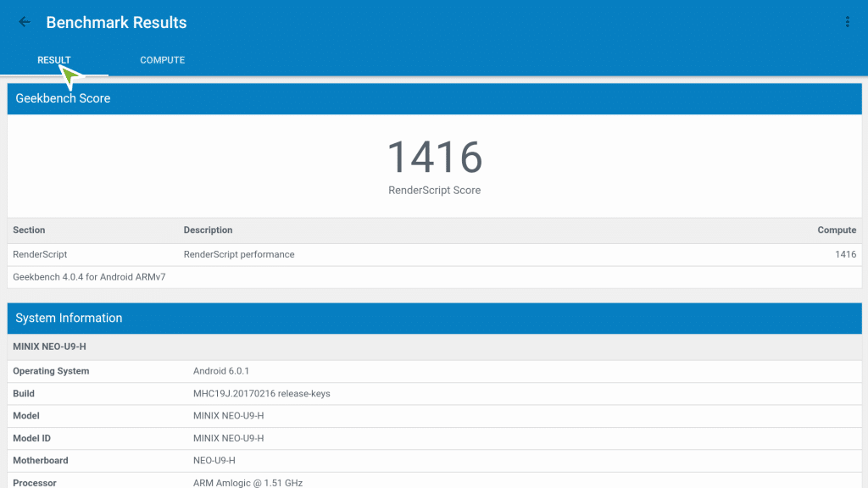Image resolution: width=868 pixels, height=488 pixels.
Task: Switch to the COMPUTE tab
Action: pyautogui.click(x=162, y=60)
